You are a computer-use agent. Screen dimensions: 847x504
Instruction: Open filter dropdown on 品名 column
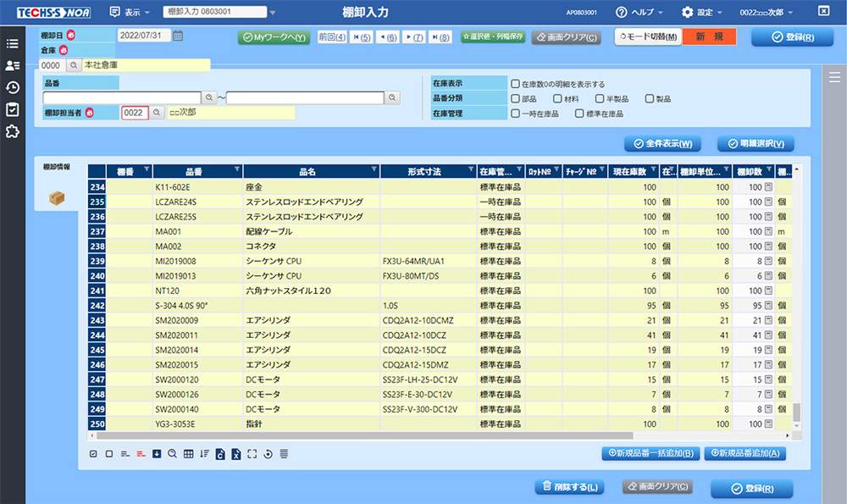coord(374,169)
